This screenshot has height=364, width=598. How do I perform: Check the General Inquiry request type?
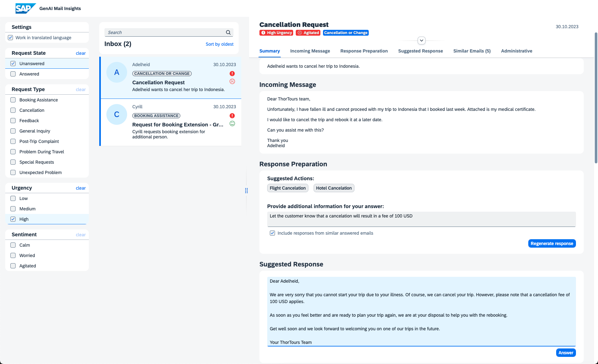[x=13, y=131]
